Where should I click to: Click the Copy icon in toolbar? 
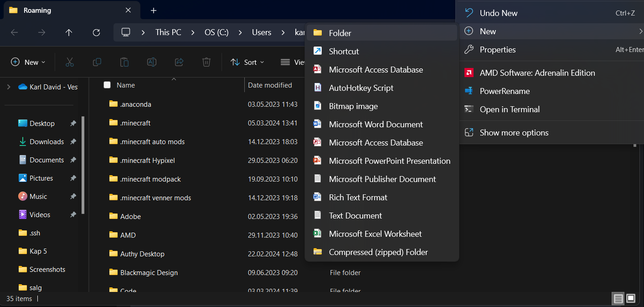[x=97, y=62]
